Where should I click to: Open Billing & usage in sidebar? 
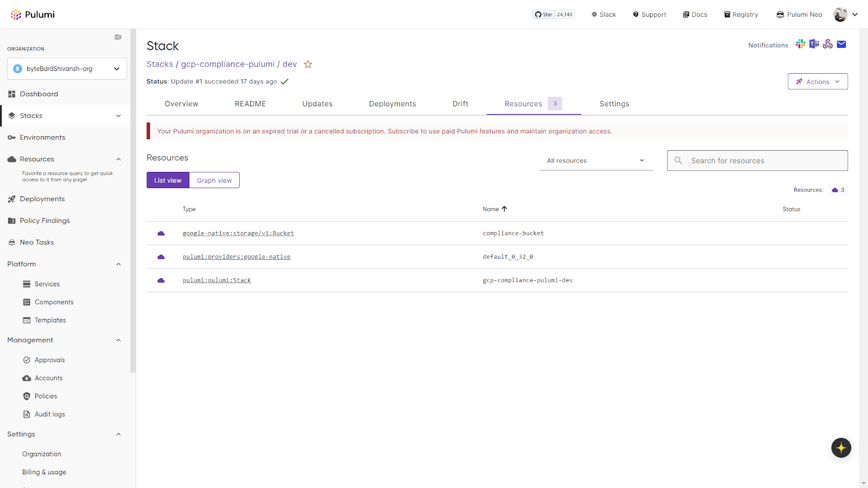44,472
